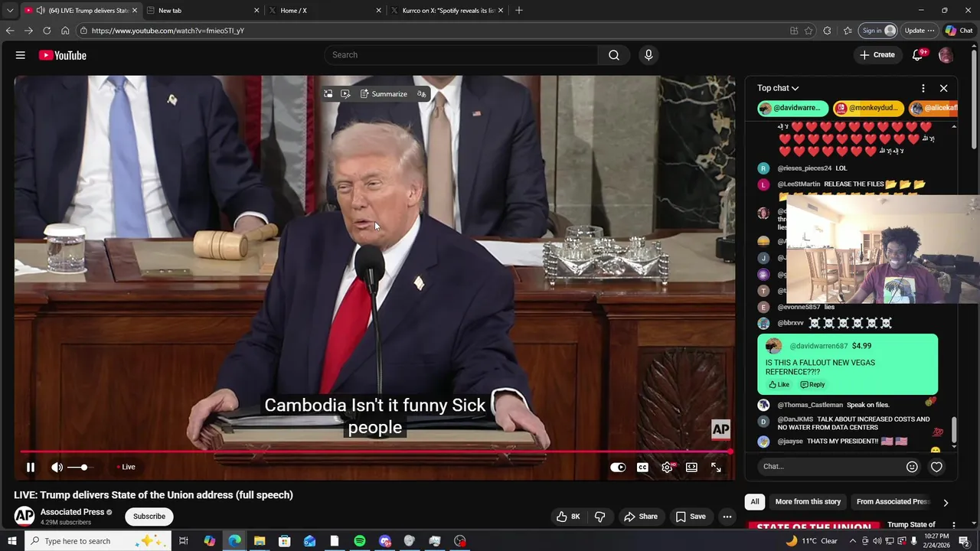Pause the live video
Image resolution: width=980 pixels, height=551 pixels.
click(31, 467)
